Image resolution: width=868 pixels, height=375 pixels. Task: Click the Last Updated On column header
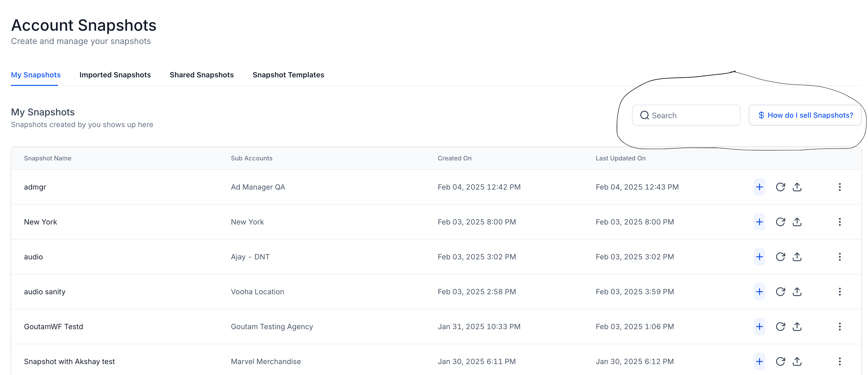[x=620, y=158]
